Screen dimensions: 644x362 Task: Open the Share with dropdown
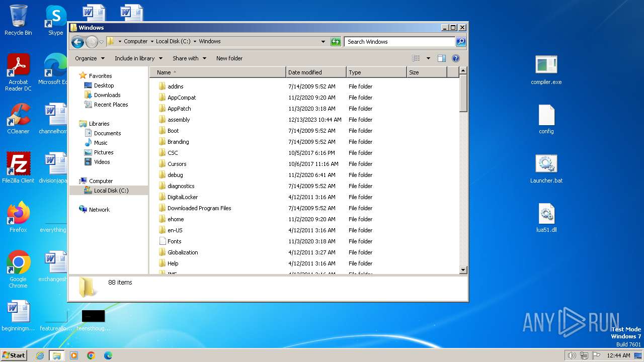coord(189,58)
